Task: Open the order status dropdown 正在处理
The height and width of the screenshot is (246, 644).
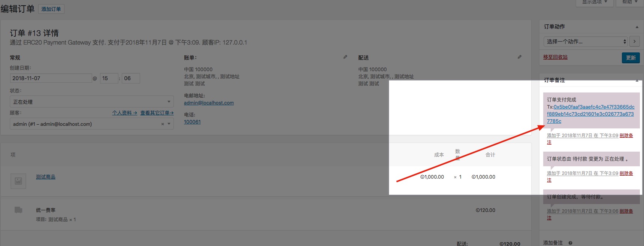Action: 92,101
